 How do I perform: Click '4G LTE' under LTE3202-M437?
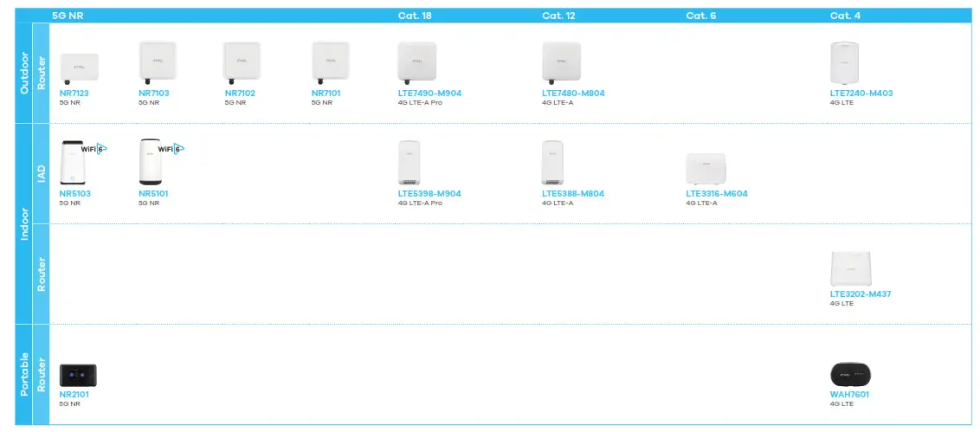pos(841,304)
